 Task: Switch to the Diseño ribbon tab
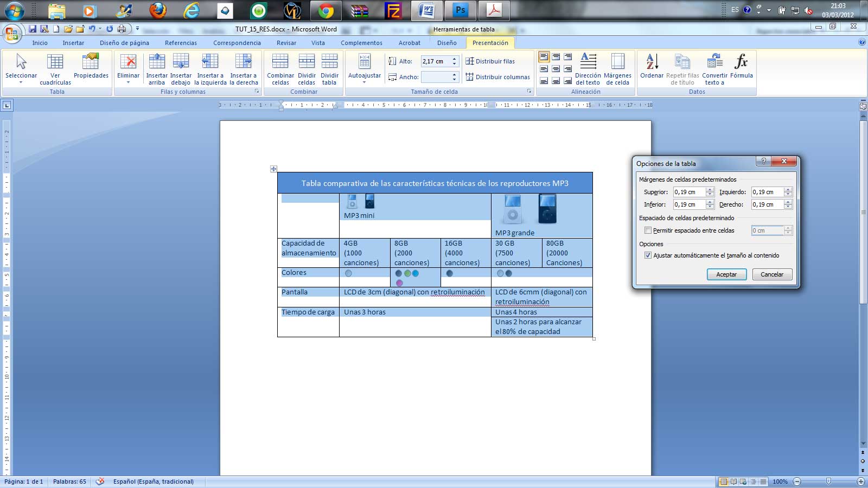(446, 43)
